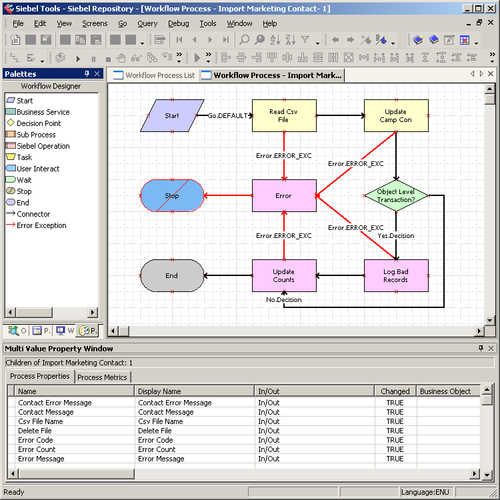
Task: Open the Debug menu
Action: 178,23
